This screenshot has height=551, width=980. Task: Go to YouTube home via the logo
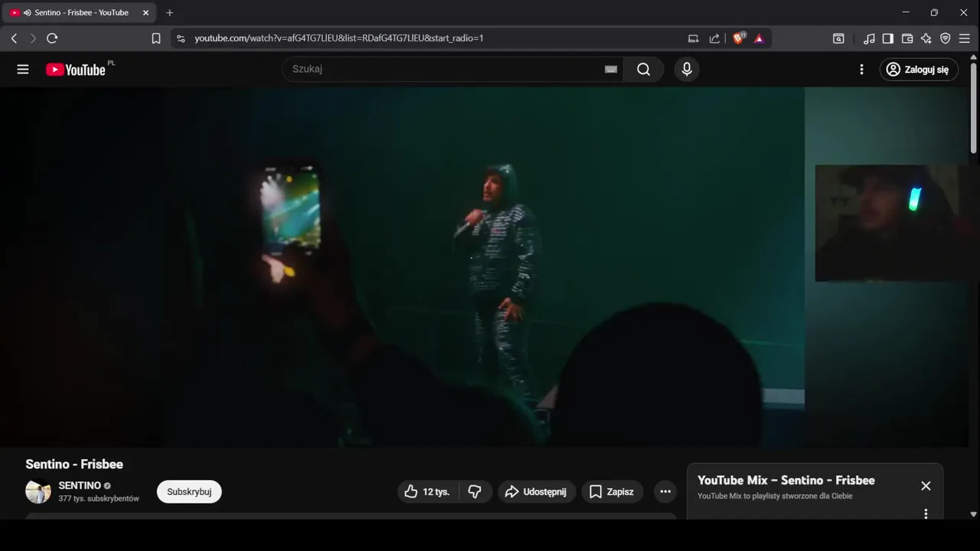click(75, 70)
